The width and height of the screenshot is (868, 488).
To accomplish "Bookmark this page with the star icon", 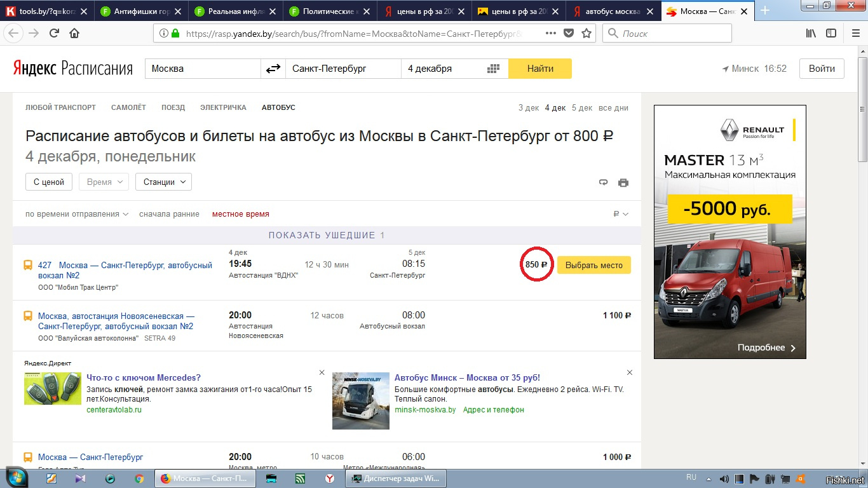I will click(x=587, y=33).
